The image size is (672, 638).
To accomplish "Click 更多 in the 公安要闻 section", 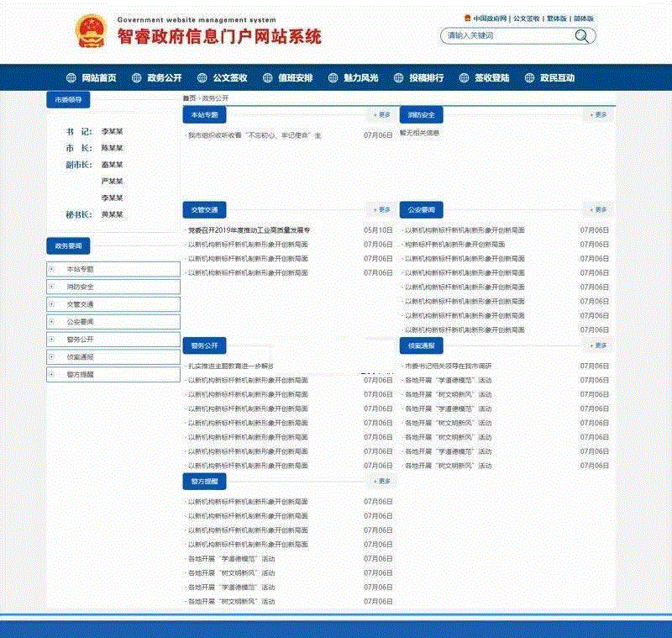I will (x=599, y=209).
